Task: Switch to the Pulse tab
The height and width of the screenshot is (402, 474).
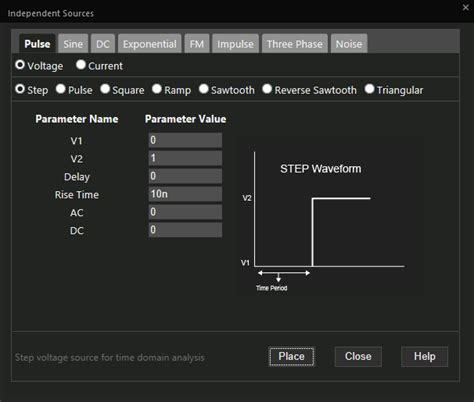Action: pos(37,44)
